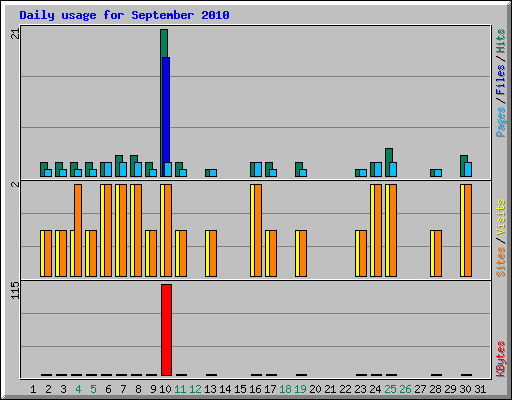
Task: Click day label "17" on the x-axis
Action: pos(270,389)
